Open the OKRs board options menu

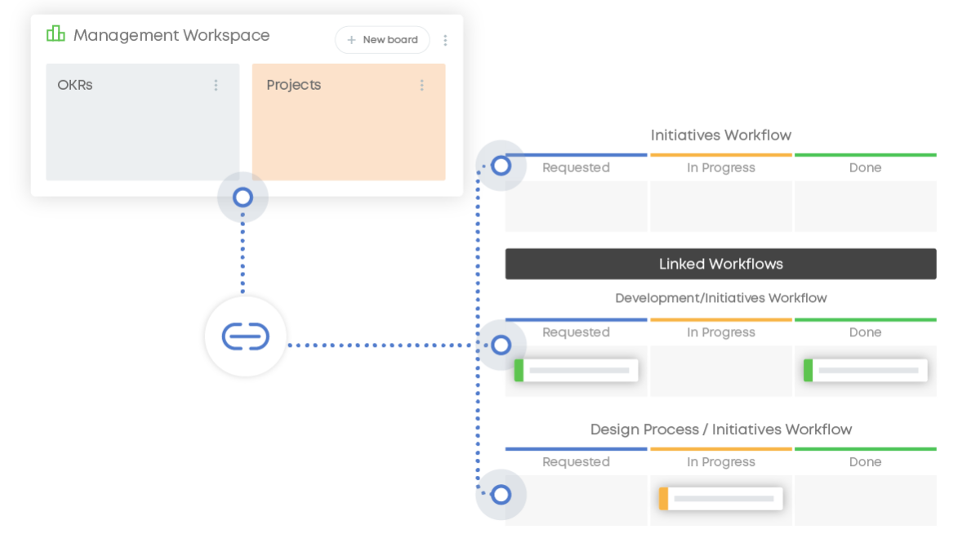(216, 85)
